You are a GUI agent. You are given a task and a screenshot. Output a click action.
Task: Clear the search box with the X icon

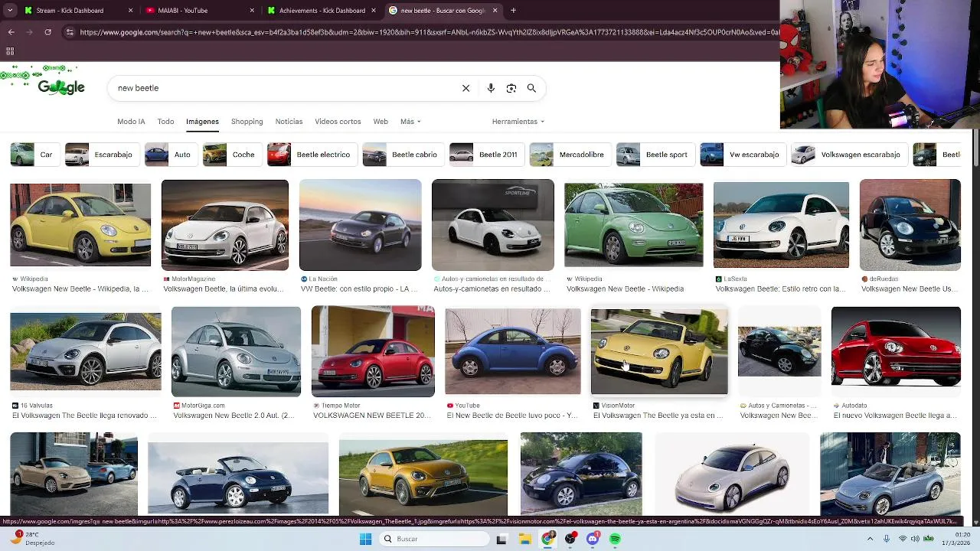465,88
